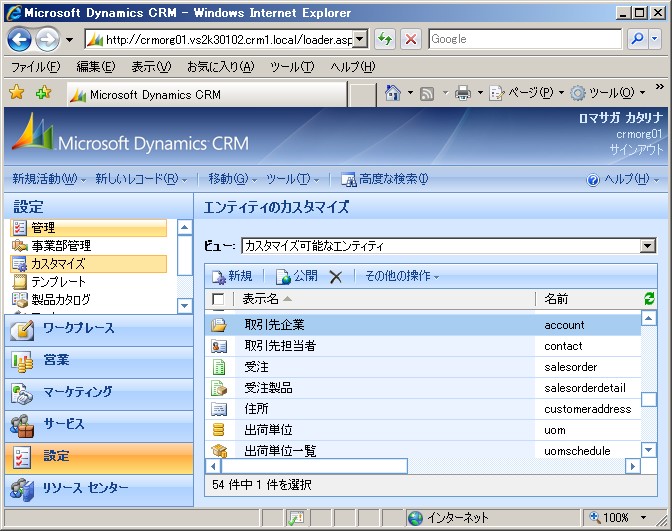Sort by the 名前 column header
This screenshot has height=531, width=672.
pyautogui.click(x=556, y=299)
